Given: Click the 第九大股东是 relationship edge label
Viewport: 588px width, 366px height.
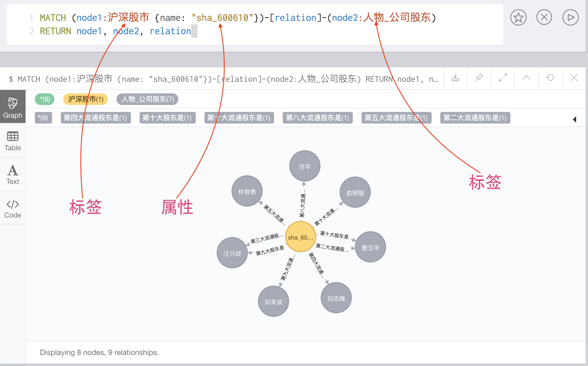Looking at the screenshot, I should [x=270, y=251].
